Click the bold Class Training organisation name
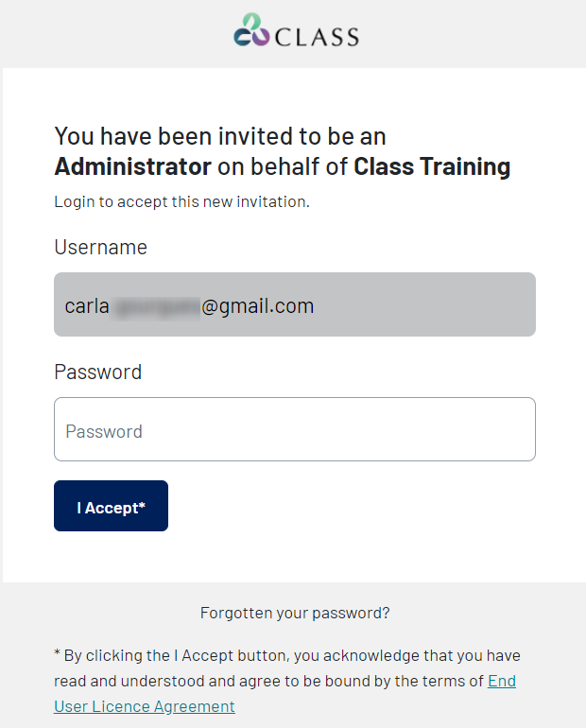586x728 pixels. click(432, 166)
